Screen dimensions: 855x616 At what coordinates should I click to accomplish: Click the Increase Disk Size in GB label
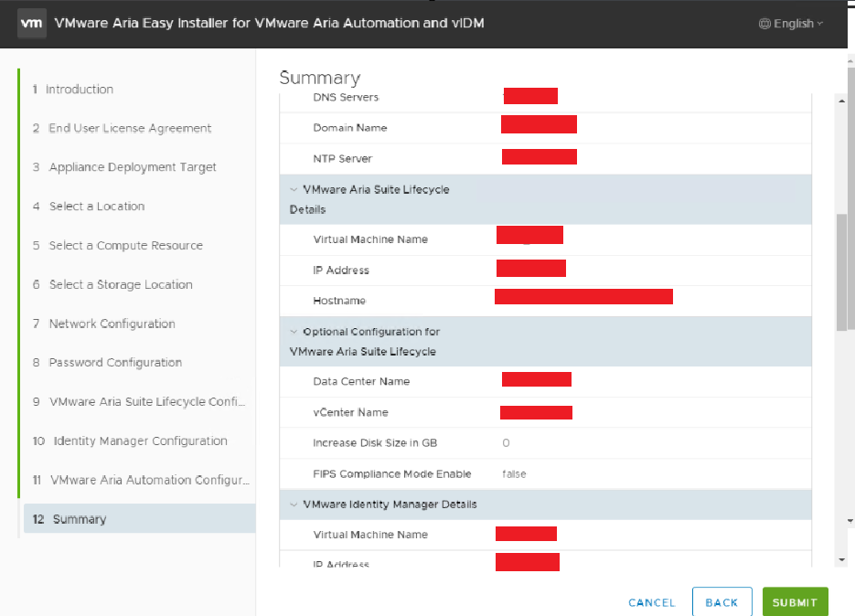point(375,442)
